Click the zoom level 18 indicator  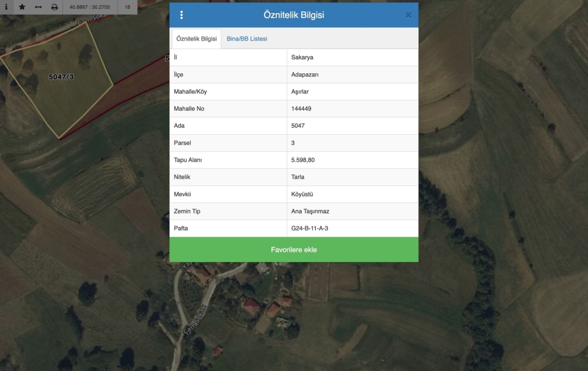click(x=127, y=7)
